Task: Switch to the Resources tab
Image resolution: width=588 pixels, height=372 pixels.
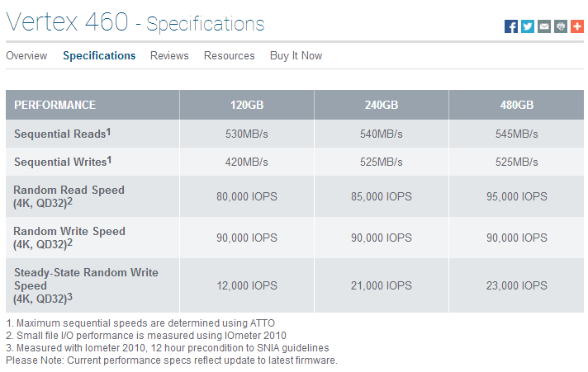Action: pos(229,56)
